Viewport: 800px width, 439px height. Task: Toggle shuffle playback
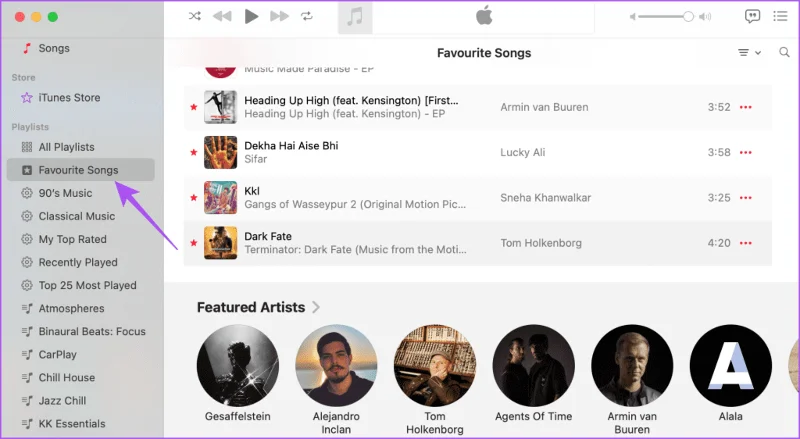tap(194, 16)
